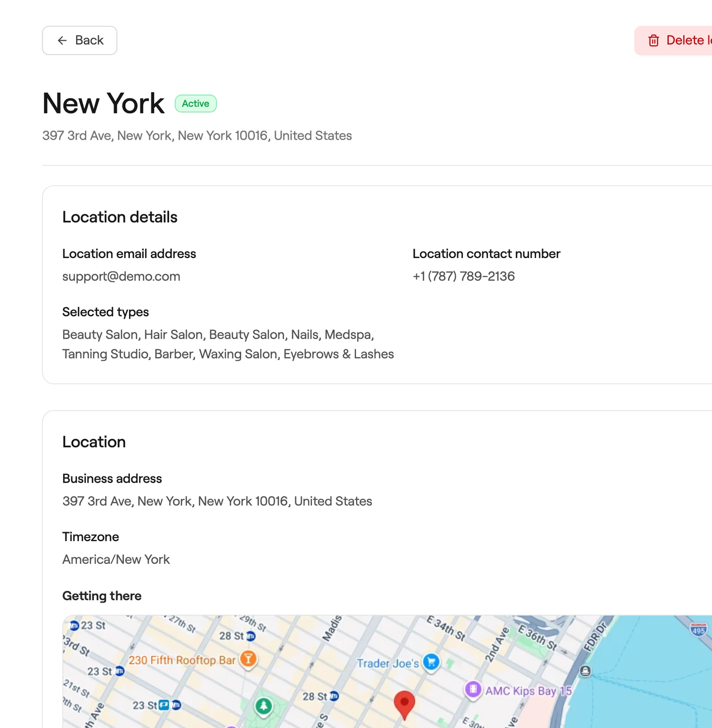Click the I-495 highway shield on map

[698, 630]
